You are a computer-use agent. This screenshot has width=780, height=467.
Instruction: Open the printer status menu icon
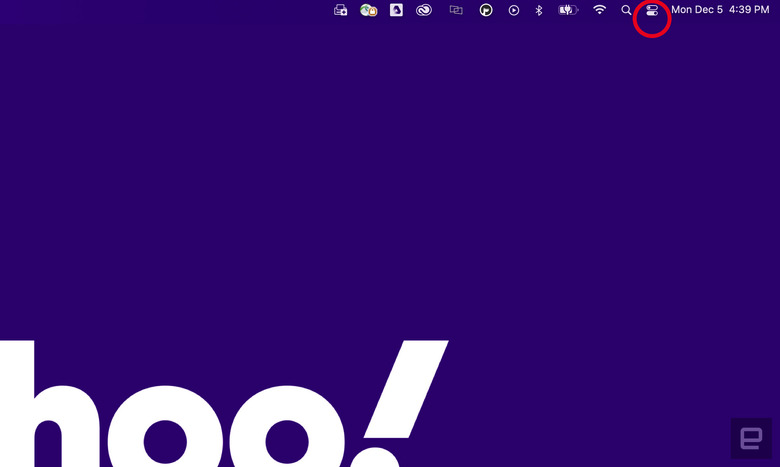[x=340, y=10]
